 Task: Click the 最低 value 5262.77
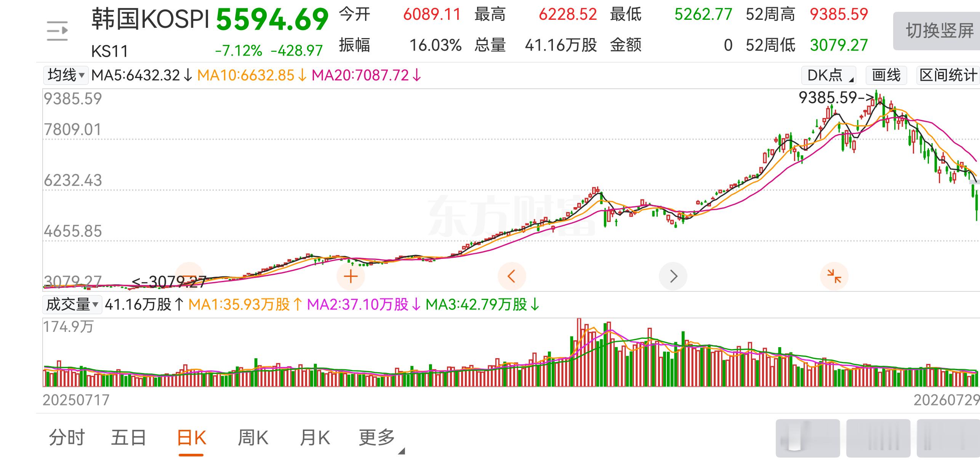click(703, 15)
